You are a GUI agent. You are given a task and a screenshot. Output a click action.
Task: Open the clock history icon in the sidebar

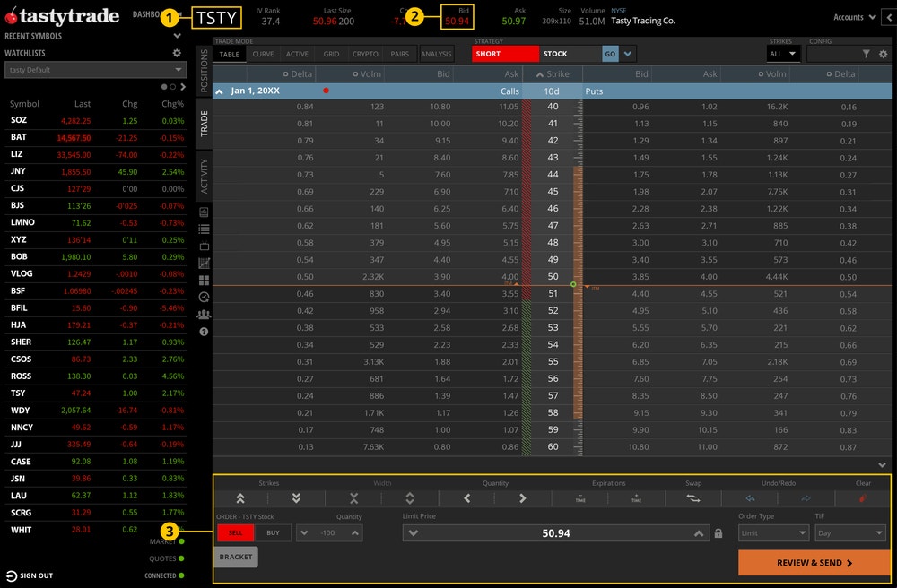204,298
